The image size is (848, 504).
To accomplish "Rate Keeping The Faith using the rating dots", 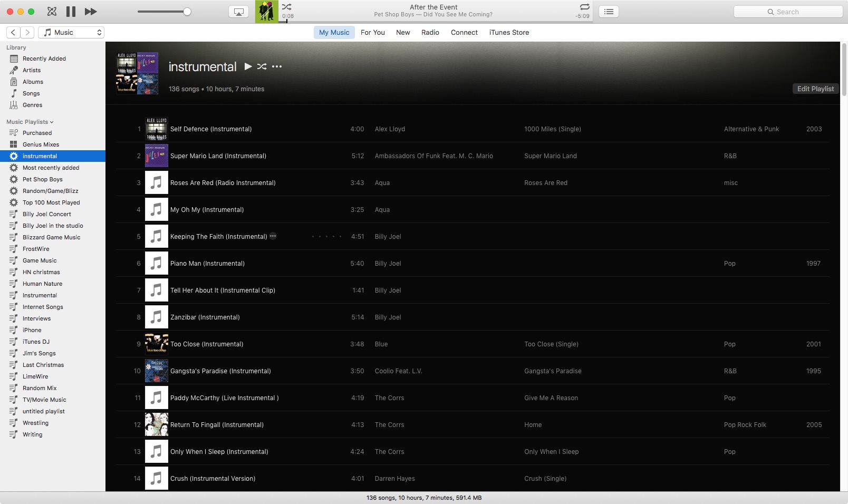I will pyautogui.click(x=326, y=237).
